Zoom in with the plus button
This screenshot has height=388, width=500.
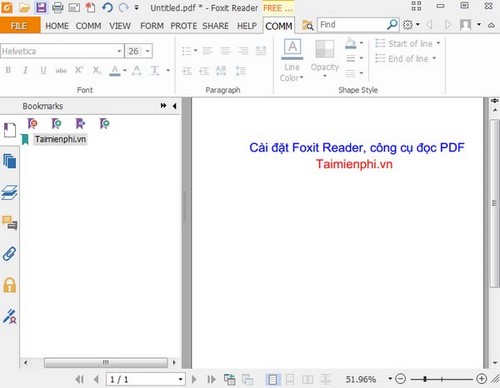click(481, 379)
